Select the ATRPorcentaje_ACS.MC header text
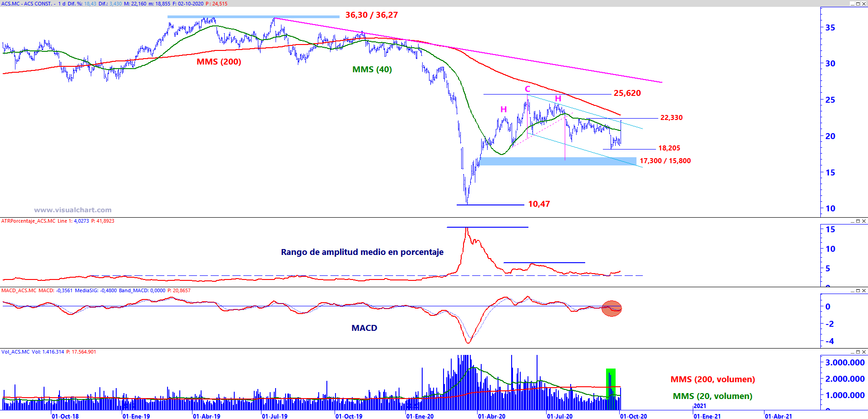868x419 pixels. tap(28, 221)
